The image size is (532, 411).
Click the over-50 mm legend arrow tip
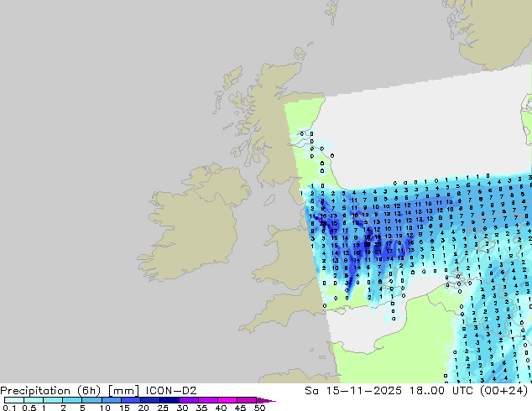pos(266,400)
